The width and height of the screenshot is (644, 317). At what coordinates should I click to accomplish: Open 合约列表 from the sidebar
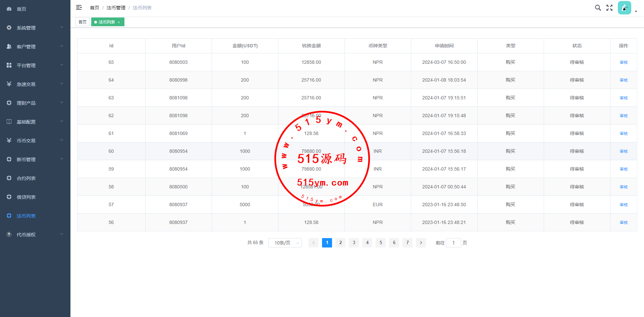26,178
